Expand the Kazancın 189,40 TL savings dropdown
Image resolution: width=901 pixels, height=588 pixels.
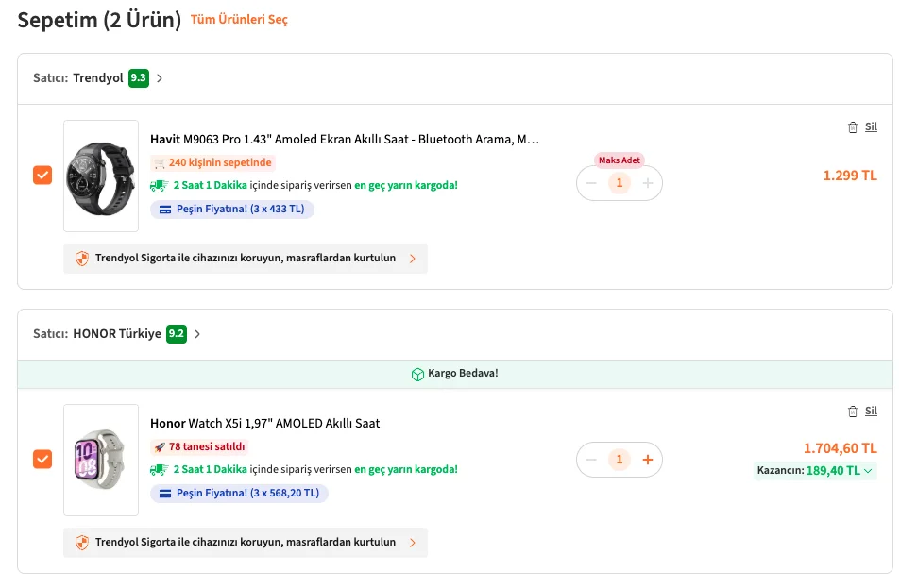tap(868, 471)
